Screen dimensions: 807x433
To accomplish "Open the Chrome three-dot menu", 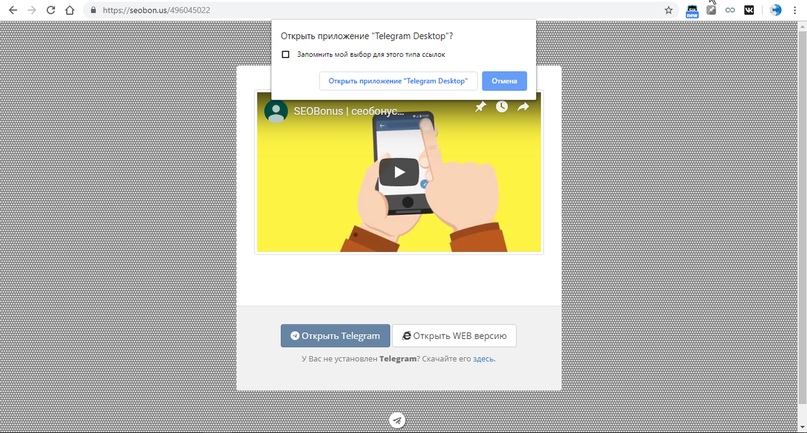I will (795, 10).
